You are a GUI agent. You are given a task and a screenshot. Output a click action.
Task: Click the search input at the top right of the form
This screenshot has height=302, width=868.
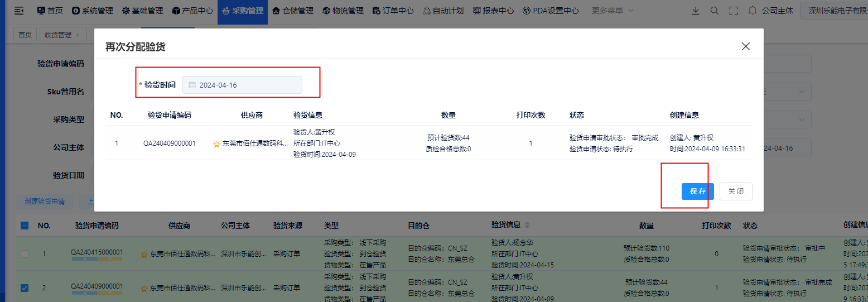click(x=788, y=64)
